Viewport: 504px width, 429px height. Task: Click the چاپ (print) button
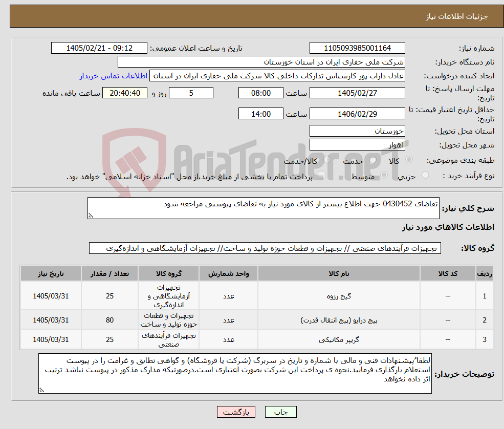pos(280,412)
